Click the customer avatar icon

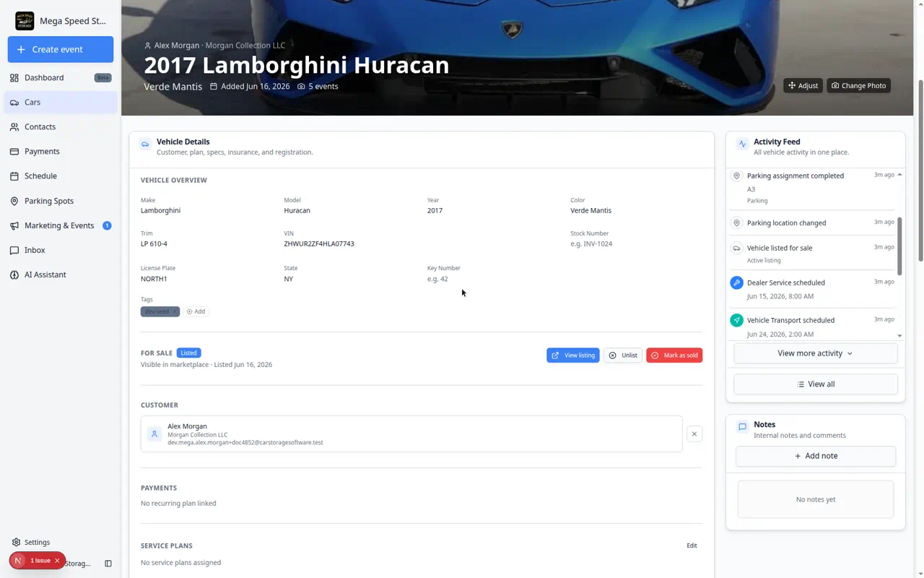(x=154, y=434)
